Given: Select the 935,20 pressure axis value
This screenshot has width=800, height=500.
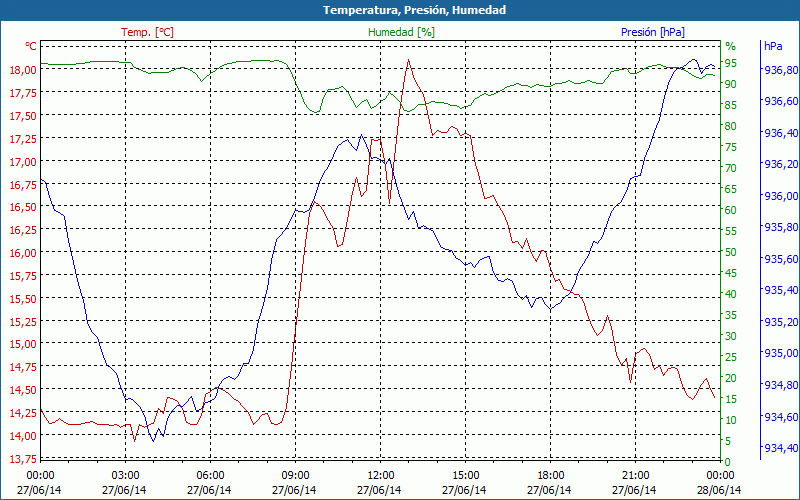Looking at the screenshot, I should [779, 322].
